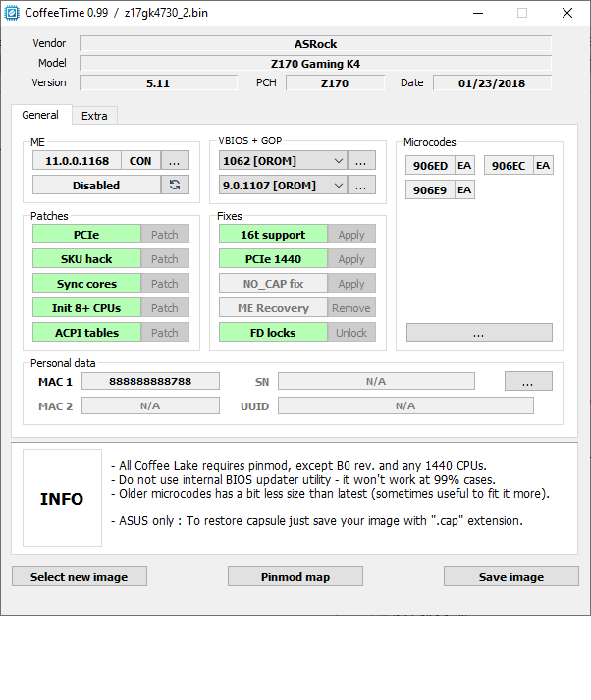Click the 906ED microcode entry

point(430,166)
